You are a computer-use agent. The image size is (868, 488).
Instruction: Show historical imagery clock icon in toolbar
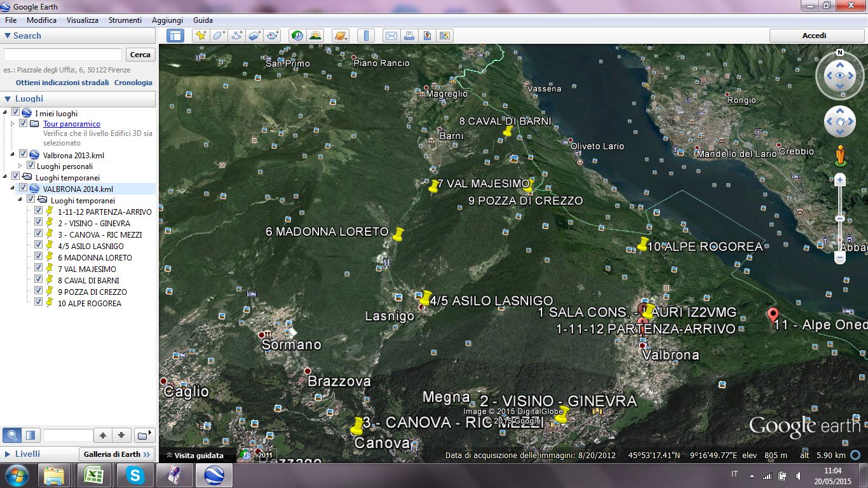point(297,36)
